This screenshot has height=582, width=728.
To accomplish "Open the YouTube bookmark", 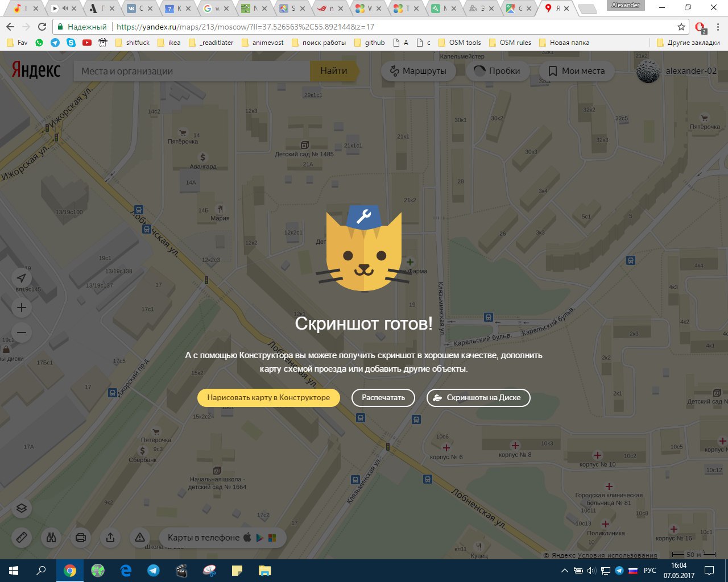I will pyautogui.click(x=87, y=43).
